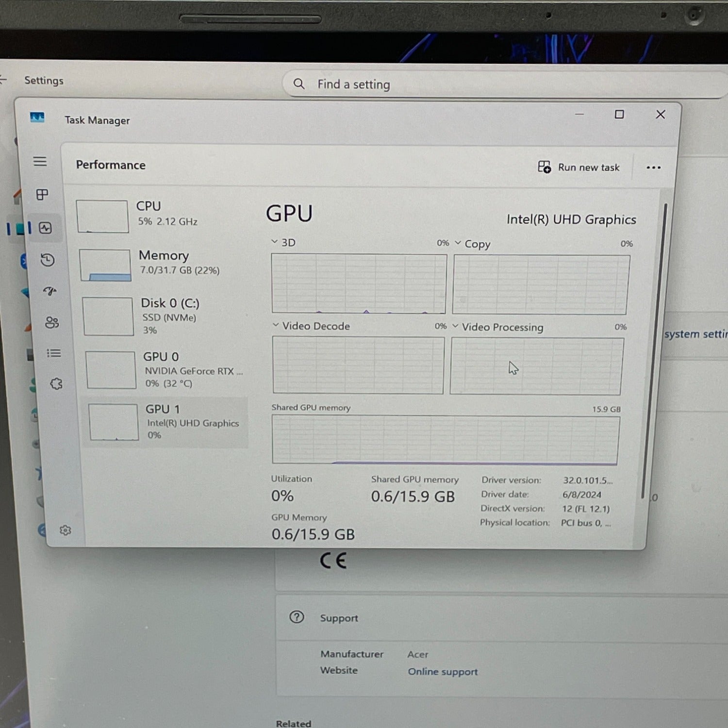
Task: Open the Processes page icon
Action: (42, 195)
